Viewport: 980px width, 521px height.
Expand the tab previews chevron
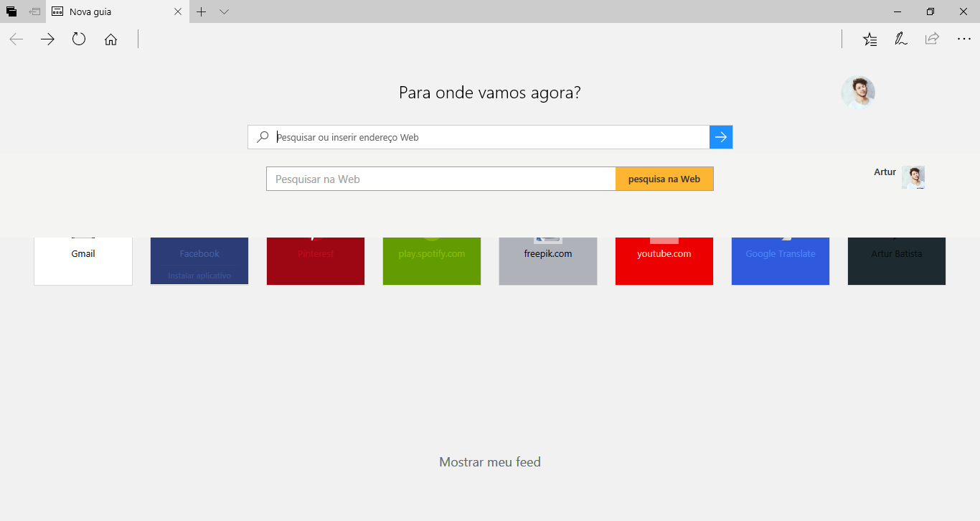tap(224, 11)
